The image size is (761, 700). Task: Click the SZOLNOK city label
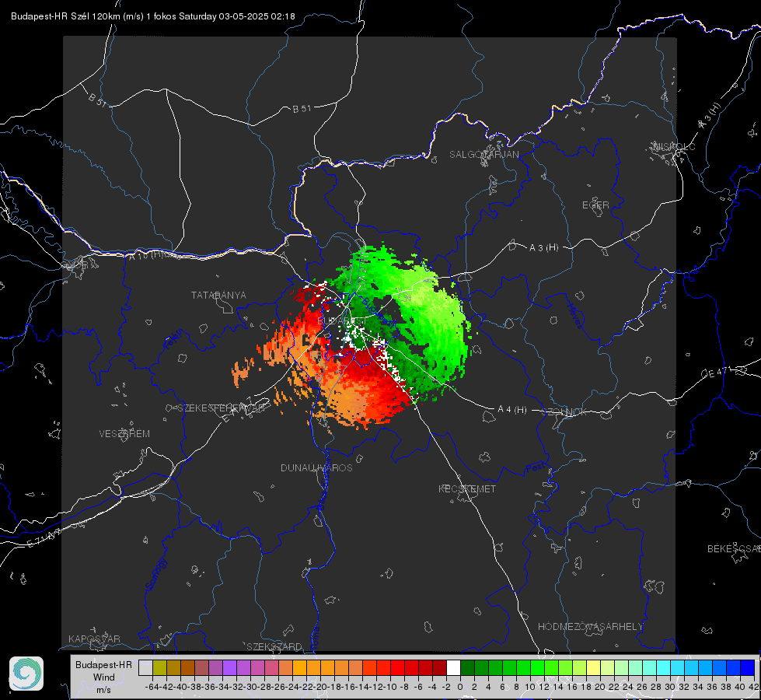(x=564, y=411)
